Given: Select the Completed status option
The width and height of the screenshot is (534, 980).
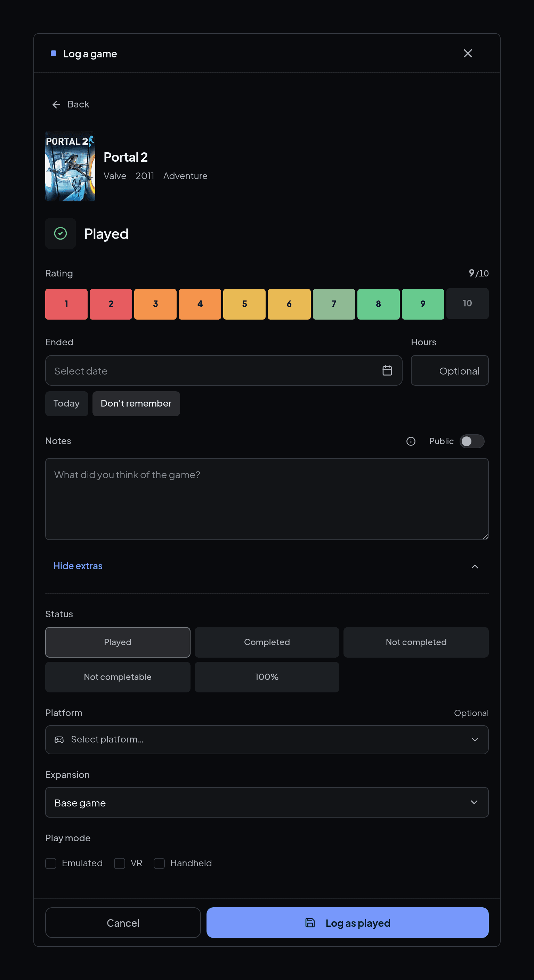Looking at the screenshot, I should pyautogui.click(x=267, y=642).
